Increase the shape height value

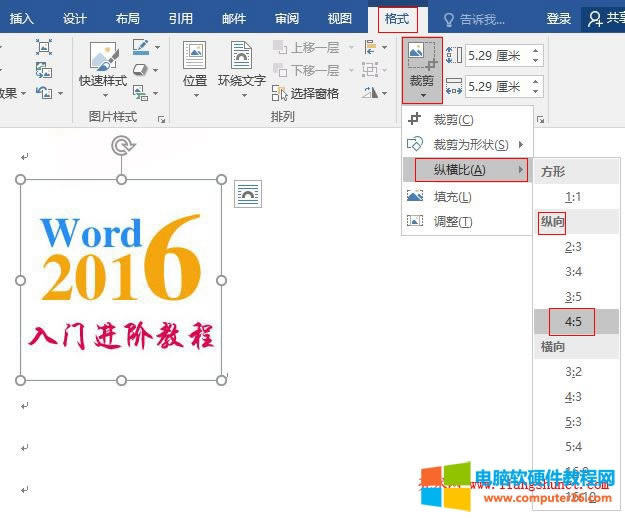536,51
